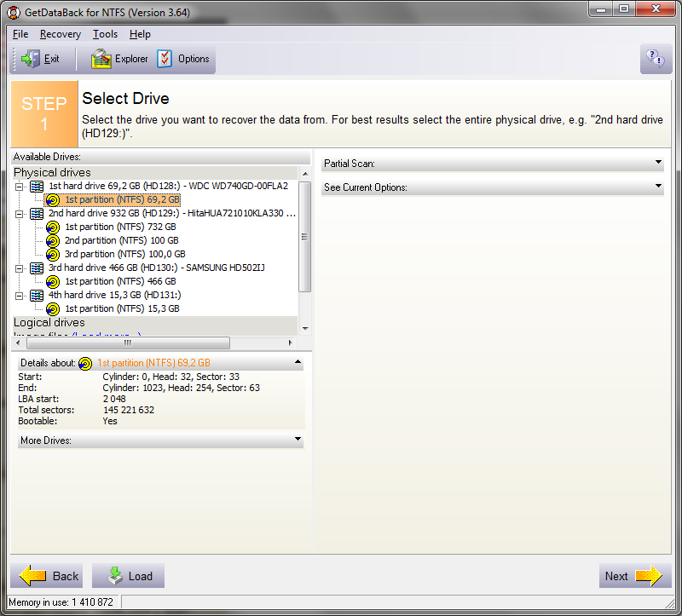682x616 pixels.
Task: Click the Load button
Action: click(129, 576)
